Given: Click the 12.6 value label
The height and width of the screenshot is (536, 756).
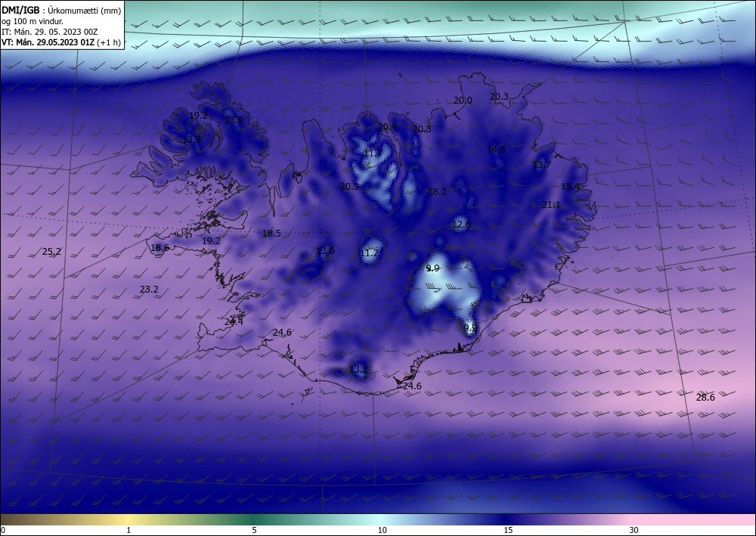Looking at the screenshot, I should 461,225.
